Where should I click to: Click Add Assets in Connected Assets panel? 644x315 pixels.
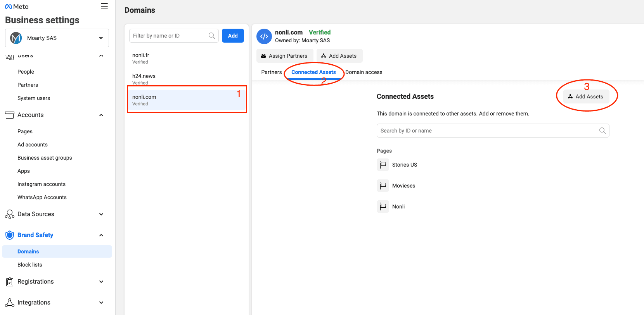(586, 96)
